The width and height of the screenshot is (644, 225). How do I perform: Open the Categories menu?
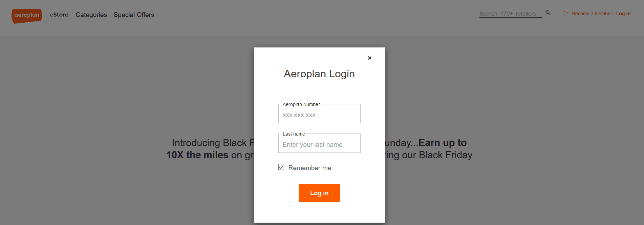(x=91, y=15)
